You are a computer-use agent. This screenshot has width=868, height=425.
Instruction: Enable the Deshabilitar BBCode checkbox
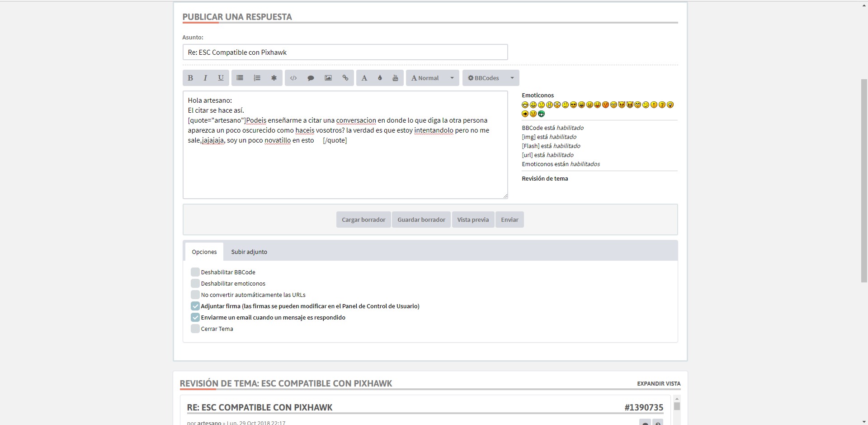pyautogui.click(x=195, y=272)
